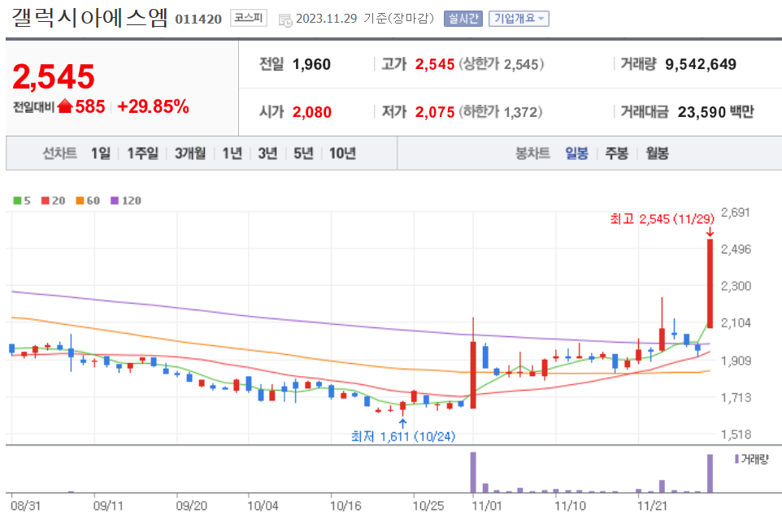Click the 1,518 price axis label
Screen dimensions: 782x532
pos(736,435)
